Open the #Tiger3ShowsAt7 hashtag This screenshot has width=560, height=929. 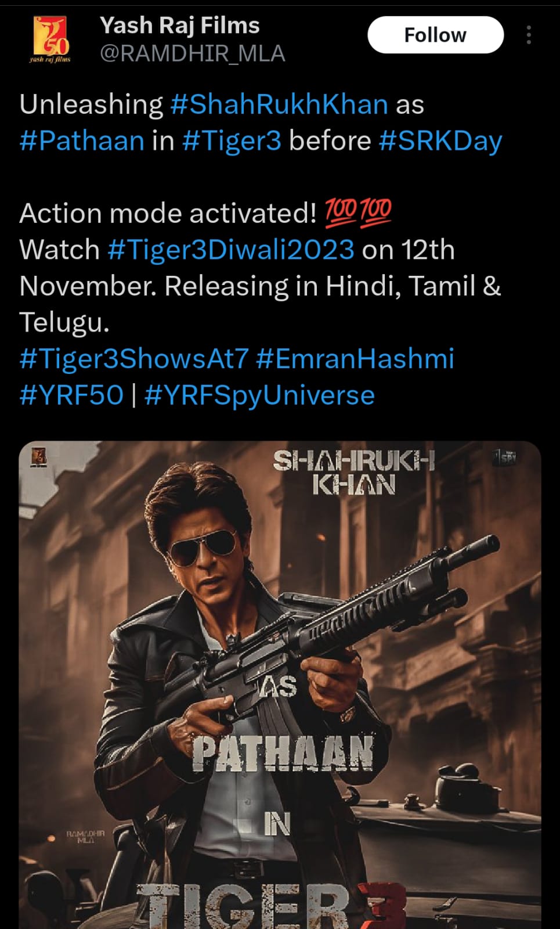134,359
